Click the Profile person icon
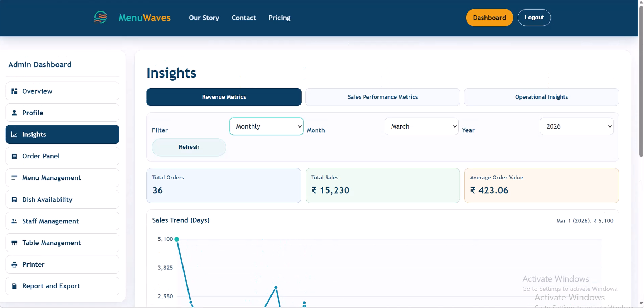The width and height of the screenshot is (644, 308). (x=14, y=113)
